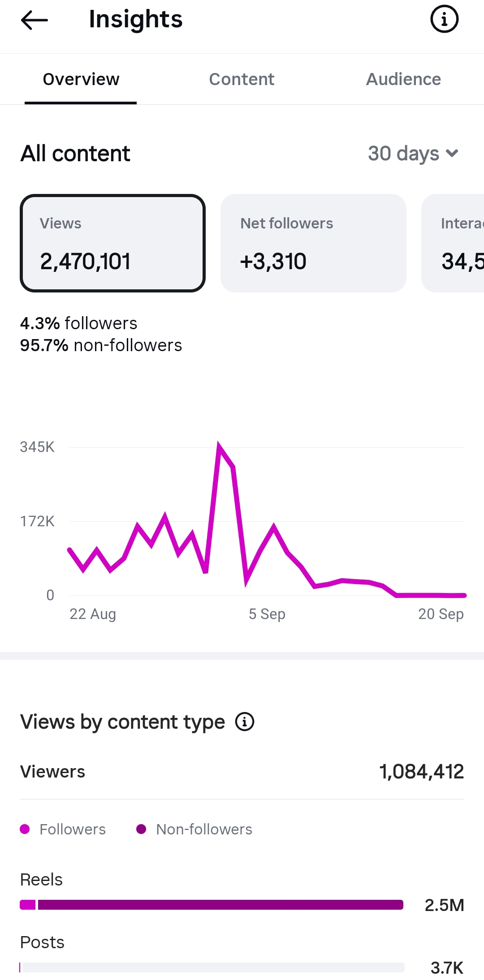This screenshot has height=980, width=484.
Task: Open the info icon beside Insights
Action: point(444,19)
